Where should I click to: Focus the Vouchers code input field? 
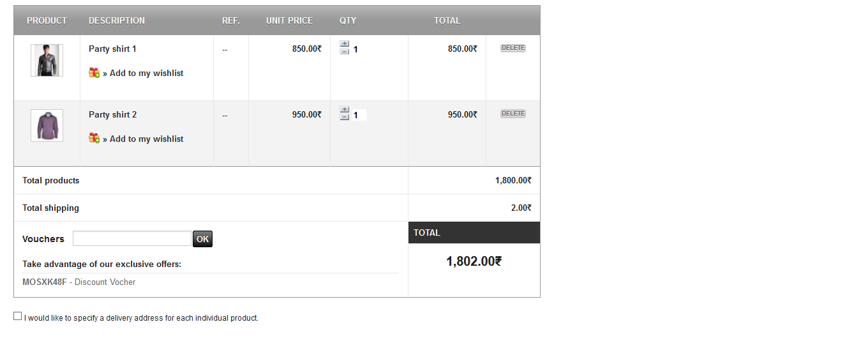(132, 239)
